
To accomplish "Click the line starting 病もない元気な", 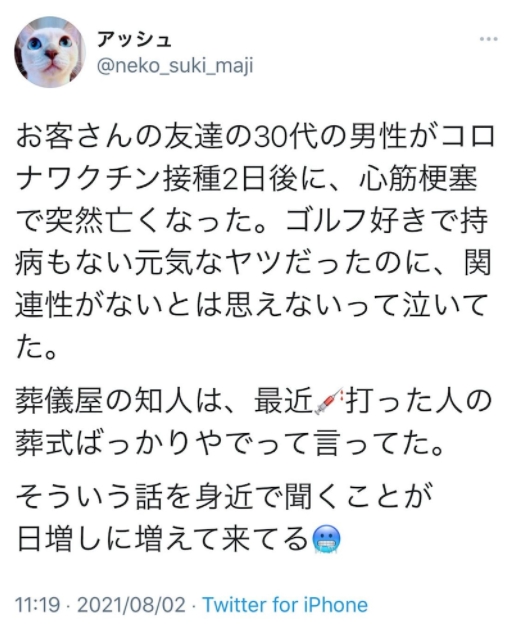I will click(254, 263).
